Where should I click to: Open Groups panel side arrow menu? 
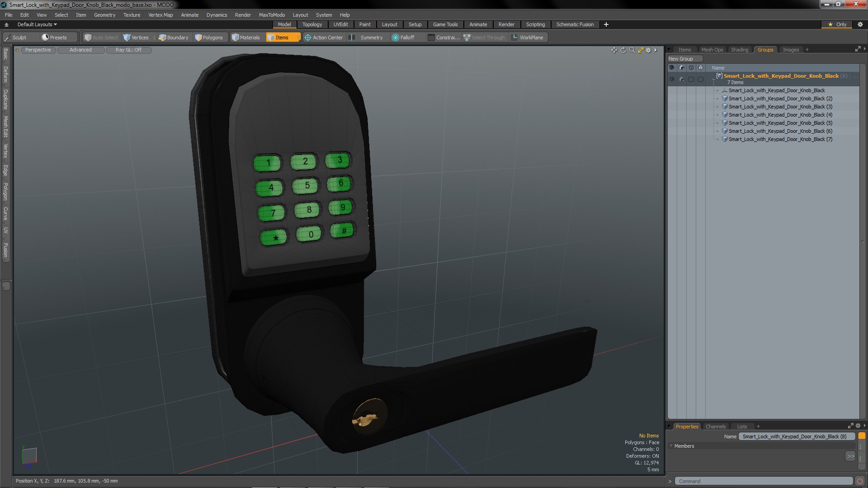click(x=864, y=49)
